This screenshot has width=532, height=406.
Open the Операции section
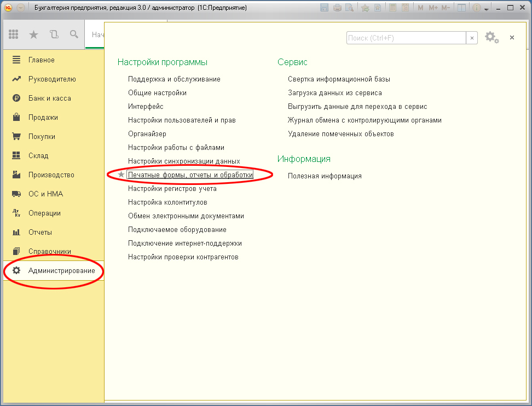pos(54,213)
